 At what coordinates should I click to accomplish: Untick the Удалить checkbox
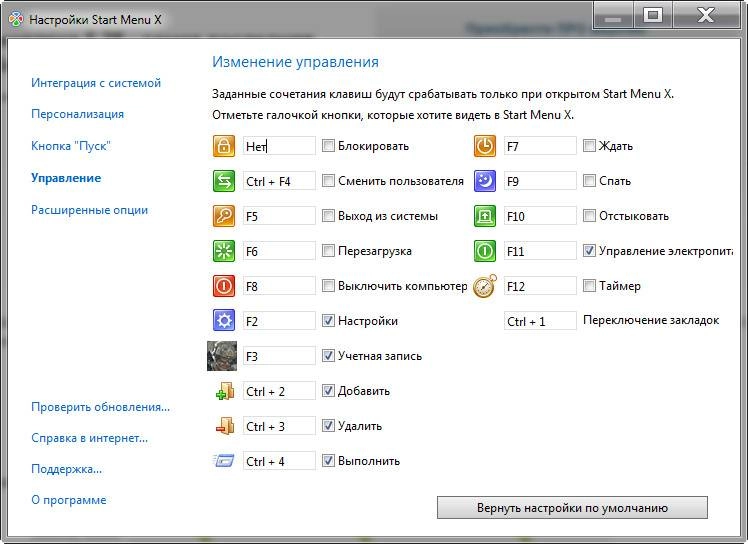pos(328,426)
